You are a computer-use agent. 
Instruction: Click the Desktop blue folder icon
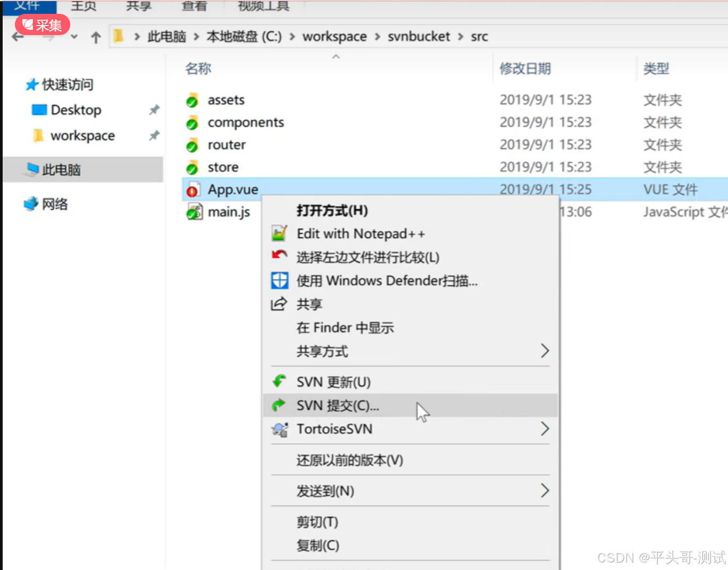click(x=39, y=110)
